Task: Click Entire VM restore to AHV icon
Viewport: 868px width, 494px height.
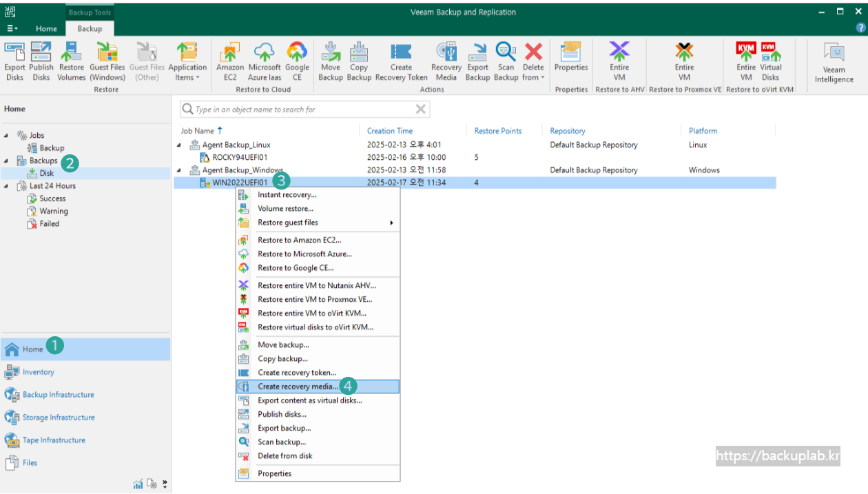Action: coord(619,61)
